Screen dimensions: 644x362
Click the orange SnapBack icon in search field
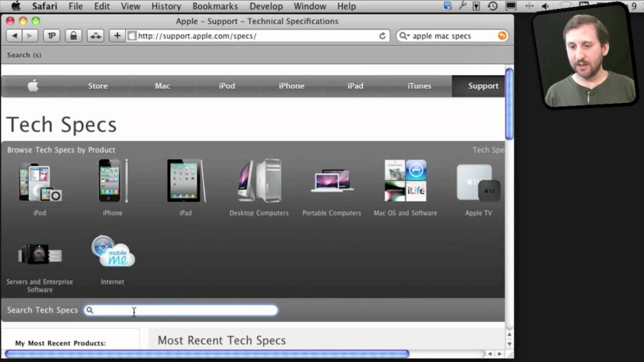(502, 36)
